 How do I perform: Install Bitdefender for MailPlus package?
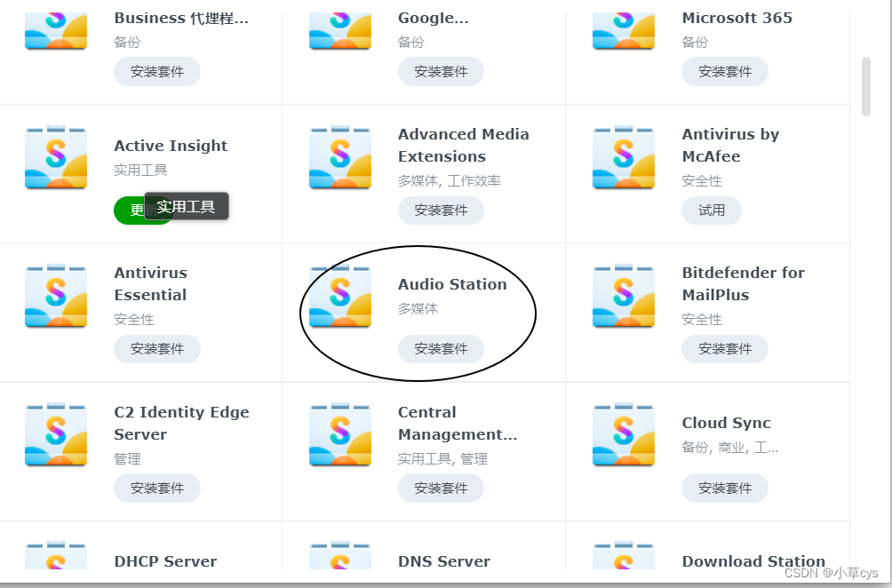725,348
